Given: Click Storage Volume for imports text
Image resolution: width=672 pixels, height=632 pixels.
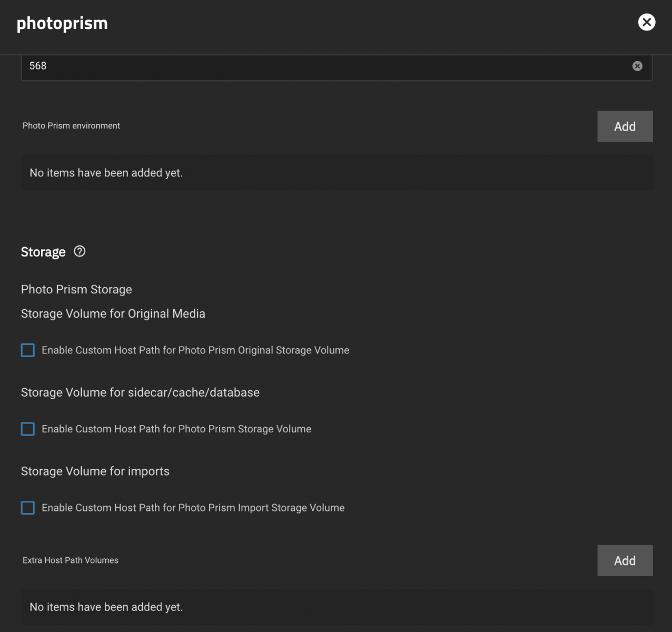Looking at the screenshot, I should click(x=95, y=471).
